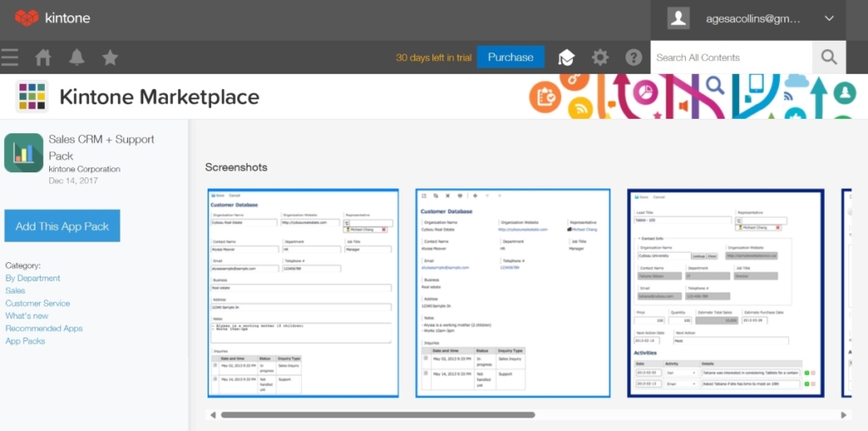Open the settings gear icon
The image size is (868, 431).
tap(600, 58)
